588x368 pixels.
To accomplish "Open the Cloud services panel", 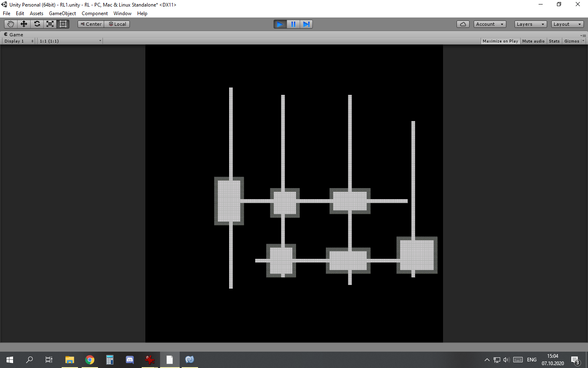I will [x=463, y=24].
